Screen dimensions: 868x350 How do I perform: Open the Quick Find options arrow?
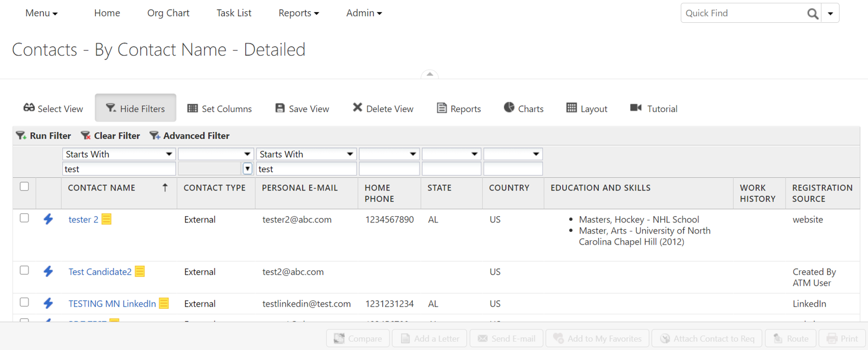pos(830,13)
